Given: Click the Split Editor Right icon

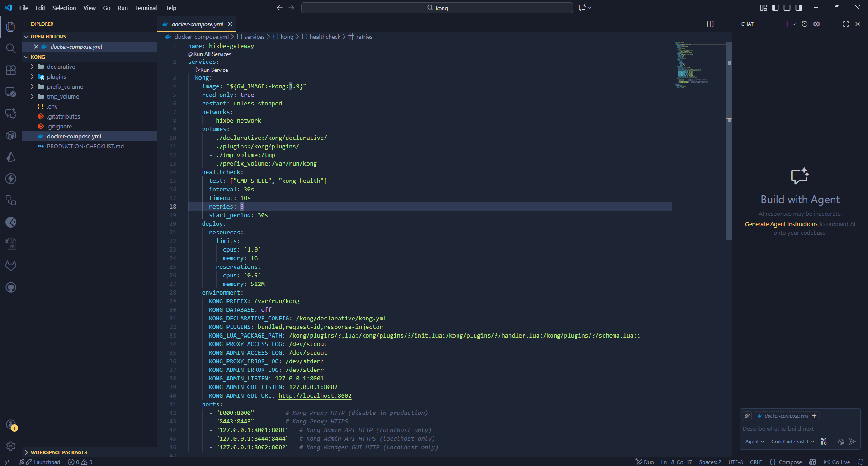Looking at the screenshot, I should pyautogui.click(x=710, y=24).
